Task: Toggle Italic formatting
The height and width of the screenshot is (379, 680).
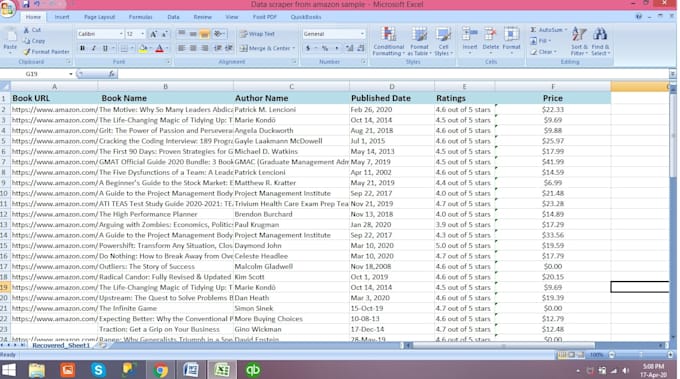Action: tap(94, 49)
